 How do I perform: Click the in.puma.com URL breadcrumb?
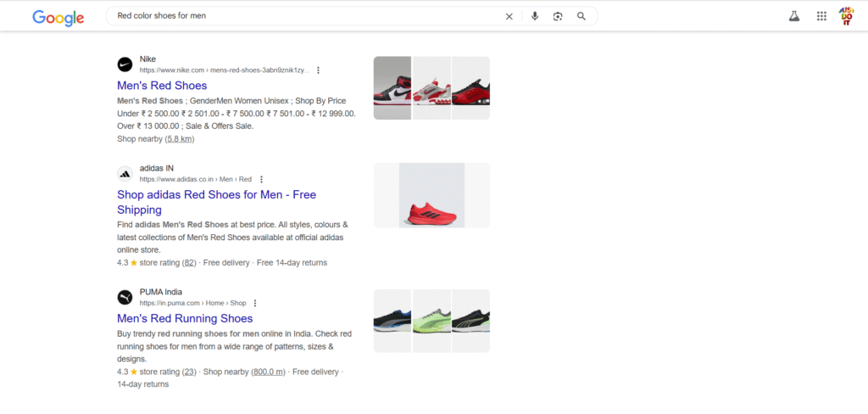click(x=192, y=303)
